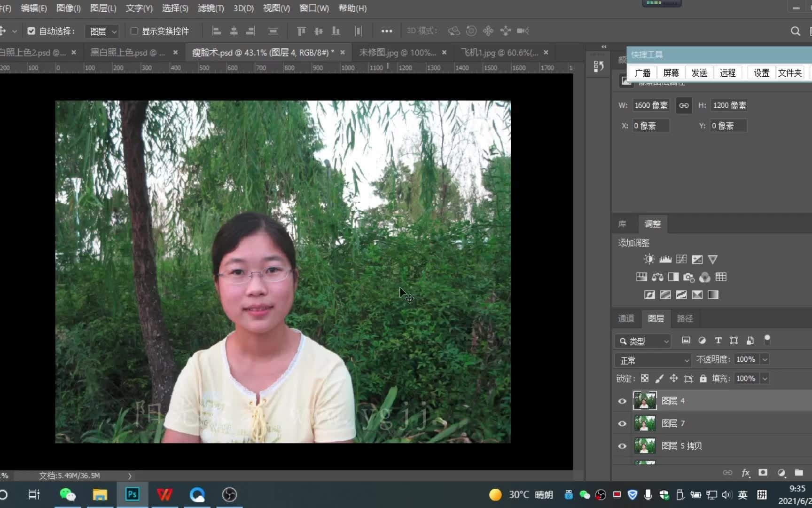
Task: Add a Color Balance adjustment layer
Action: [x=657, y=277]
